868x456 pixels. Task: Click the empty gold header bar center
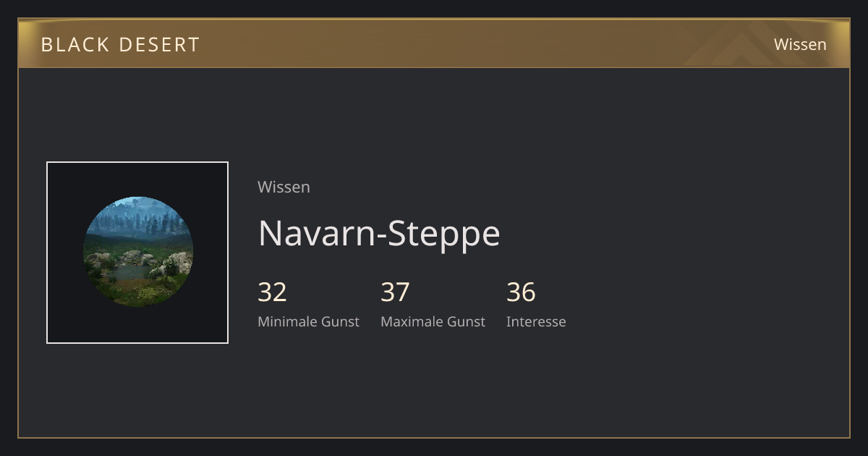click(434, 44)
